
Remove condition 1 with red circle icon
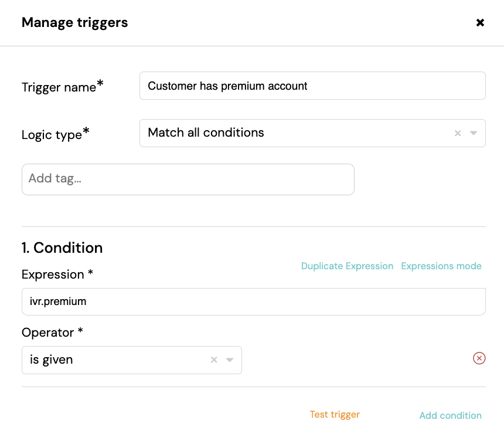coord(479,358)
